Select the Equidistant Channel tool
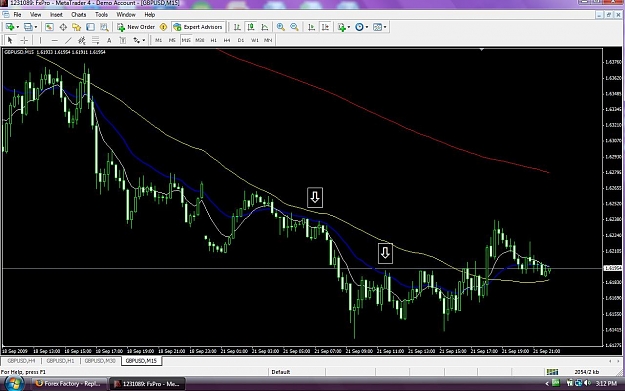Screen dimensions: 625x391 [82, 40]
